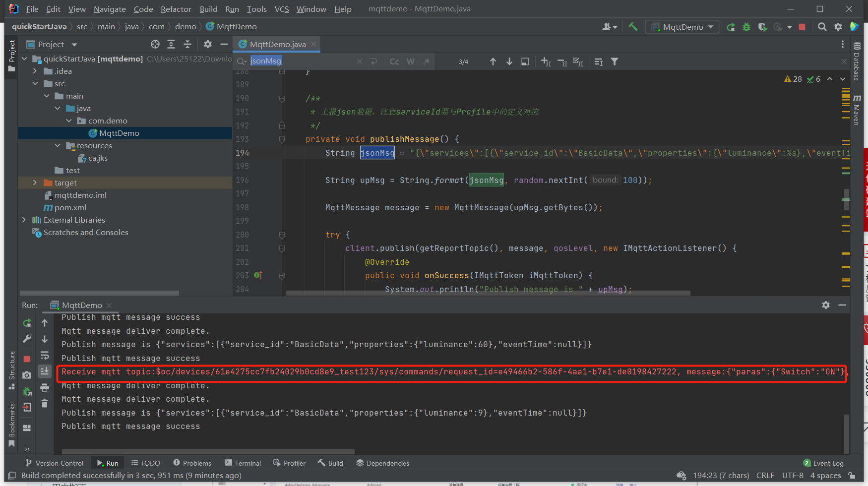This screenshot has height=486, width=868.
Task: Switch to the Terminal tool window tab
Action: 243,463
